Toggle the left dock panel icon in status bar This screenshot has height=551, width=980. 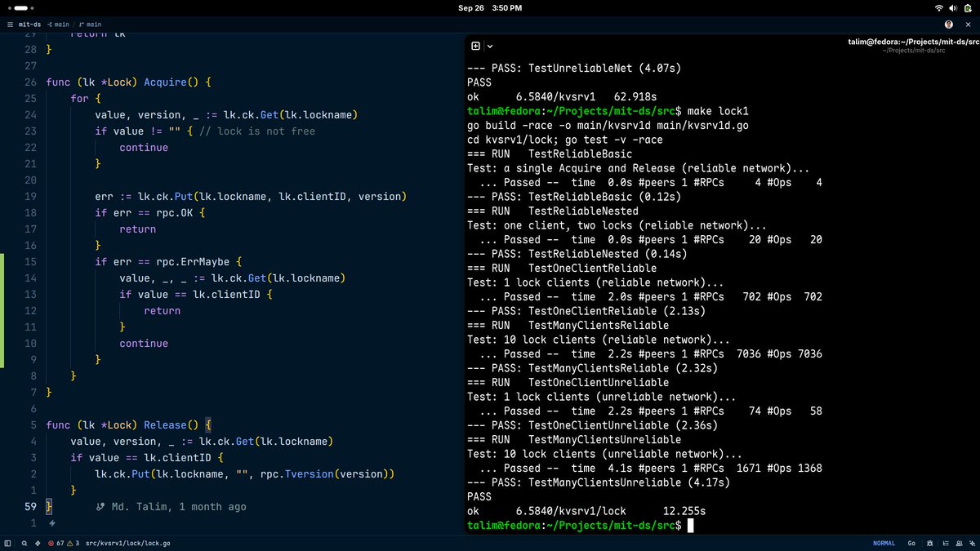pos(7,543)
